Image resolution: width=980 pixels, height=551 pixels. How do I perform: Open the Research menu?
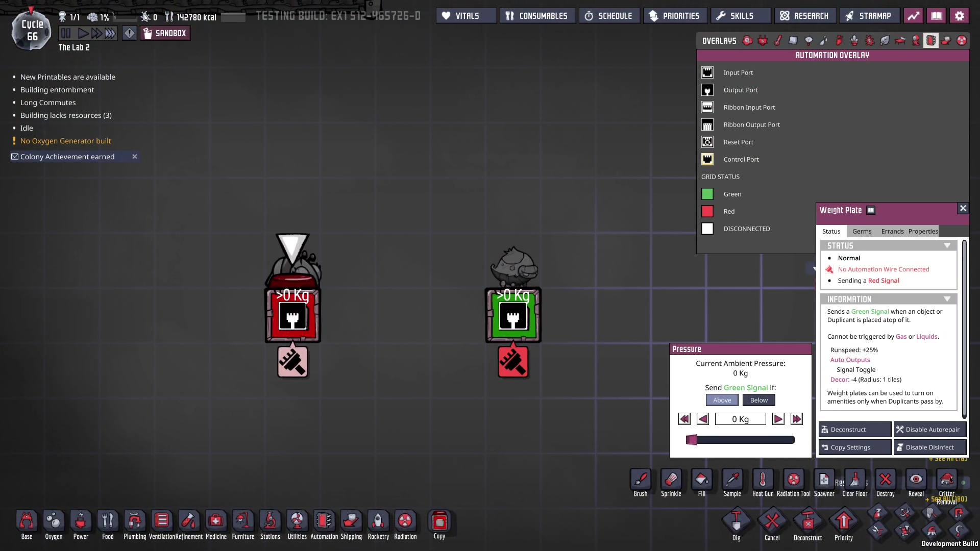[805, 16]
